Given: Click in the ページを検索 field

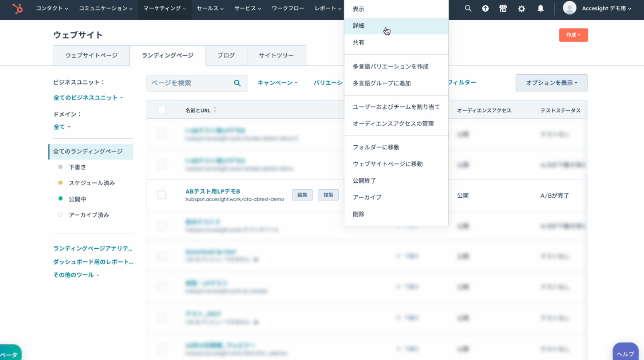Looking at the screenshot, I should [197, 83].
